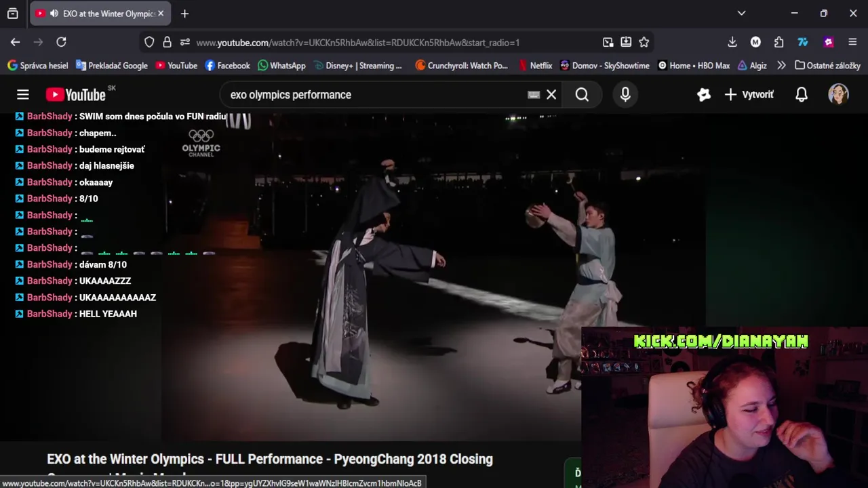Image resolution: width=868 pixels, height=488 pixels.
Task: Click the YouTube search box text
Action: (291, 95)
